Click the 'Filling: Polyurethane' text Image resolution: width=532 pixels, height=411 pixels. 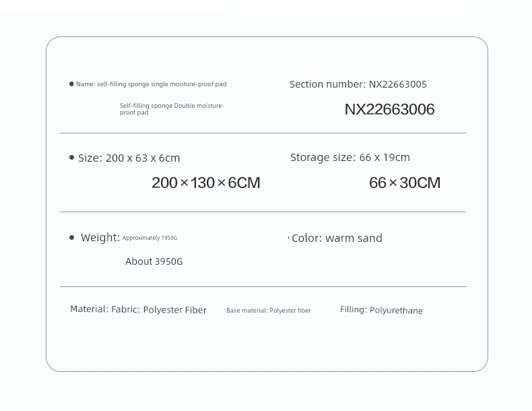point(381,310)
